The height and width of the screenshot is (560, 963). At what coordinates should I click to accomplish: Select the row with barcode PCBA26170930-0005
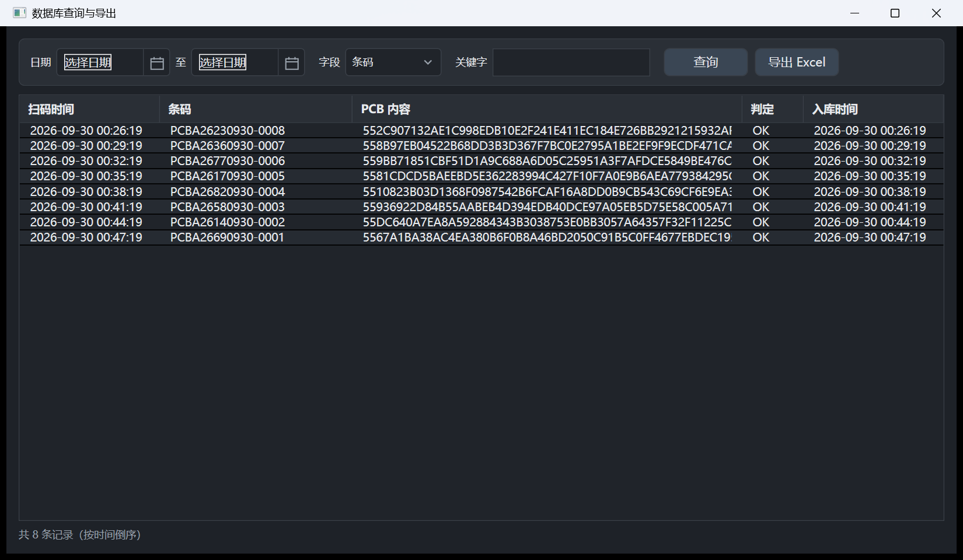(x=481, y=176)
